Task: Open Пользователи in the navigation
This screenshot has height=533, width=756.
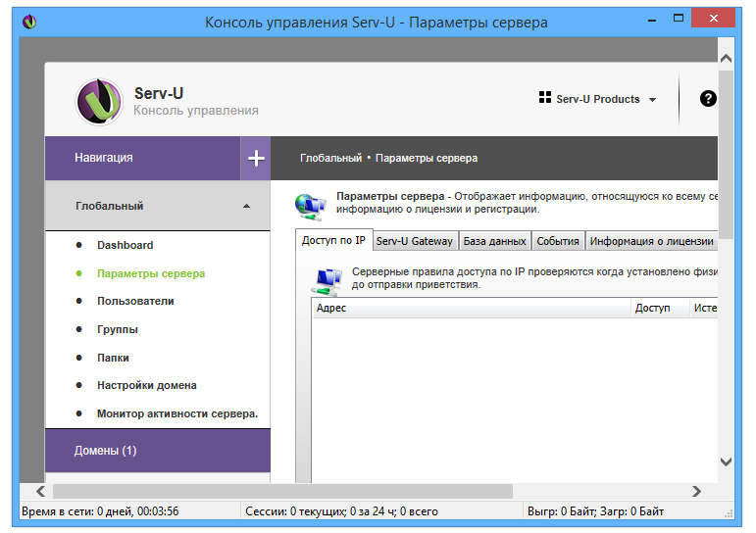Action: click(x=135, y=301)
